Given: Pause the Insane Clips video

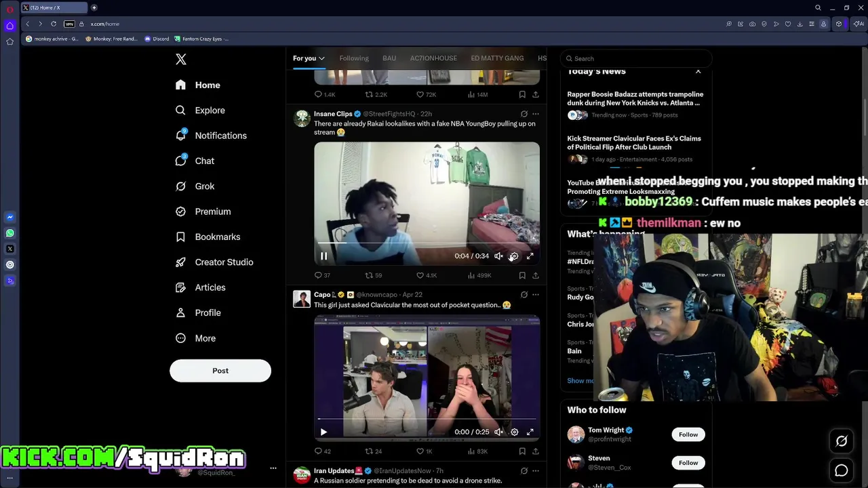Looking at the screenshot, I should (323, 256).
